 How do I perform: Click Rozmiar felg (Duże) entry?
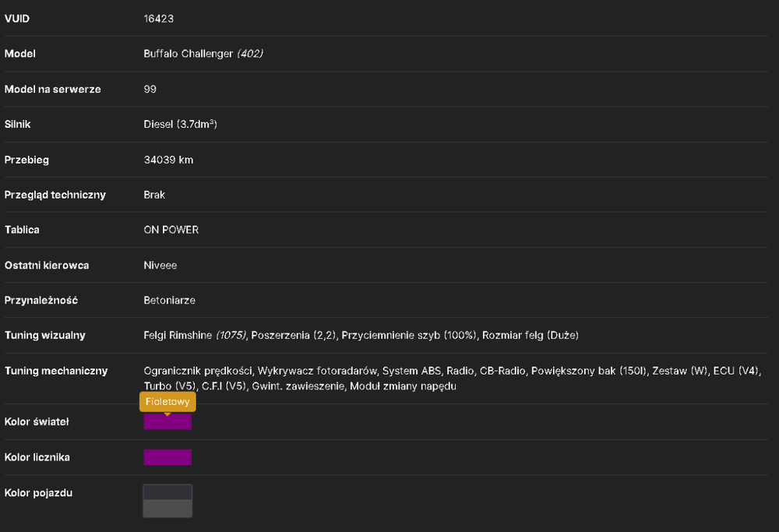(530, 335)
